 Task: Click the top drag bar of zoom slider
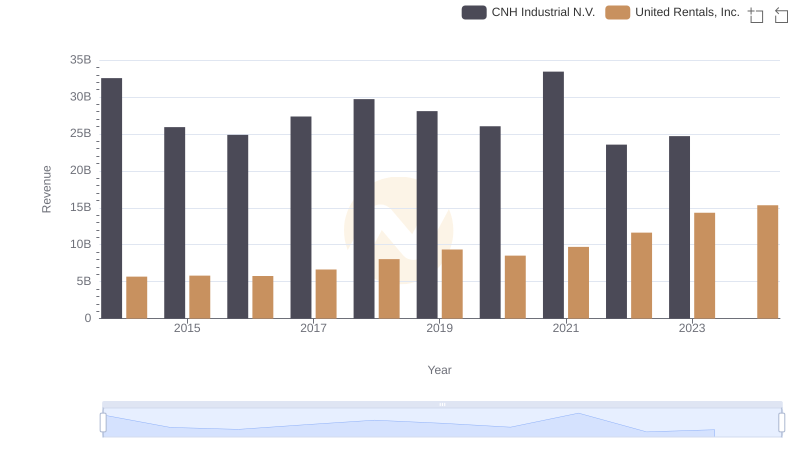tap(442, 404)
